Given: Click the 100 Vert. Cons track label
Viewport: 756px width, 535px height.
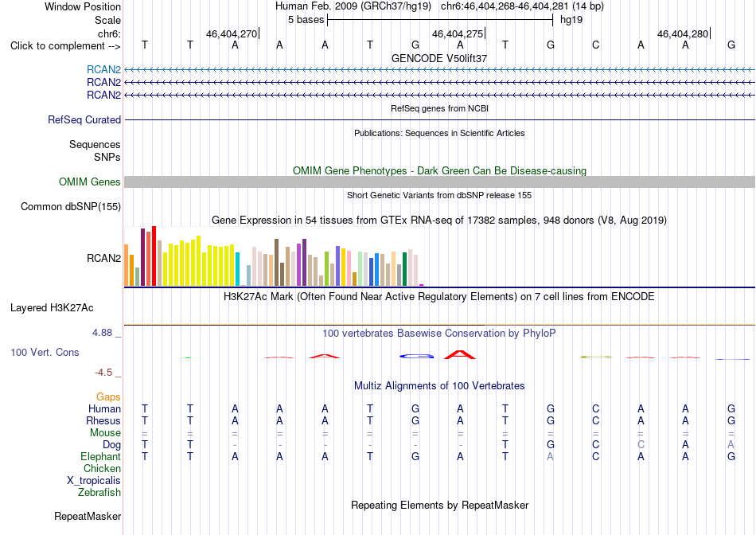Looking at the screenshot, I should (x=45, y=352).
